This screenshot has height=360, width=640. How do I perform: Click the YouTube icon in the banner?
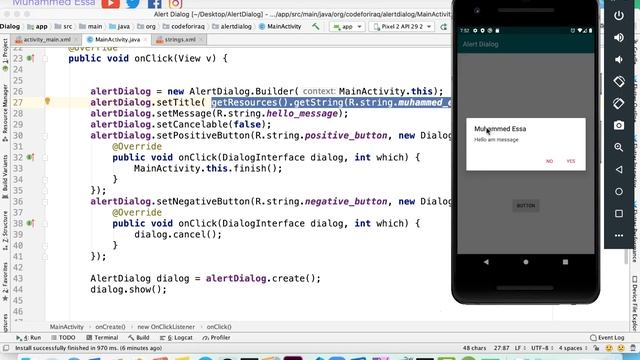(x=110, y=3)
